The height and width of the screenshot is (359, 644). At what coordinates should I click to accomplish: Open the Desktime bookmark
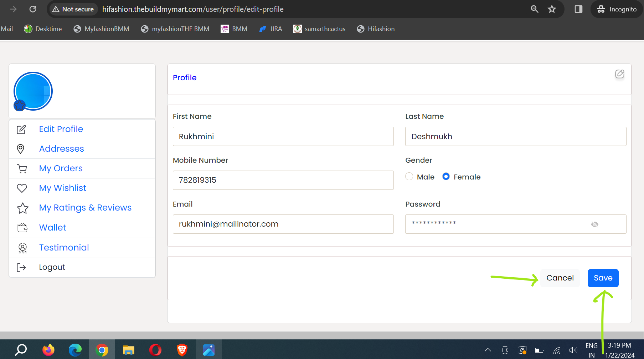tap(43, 29)
